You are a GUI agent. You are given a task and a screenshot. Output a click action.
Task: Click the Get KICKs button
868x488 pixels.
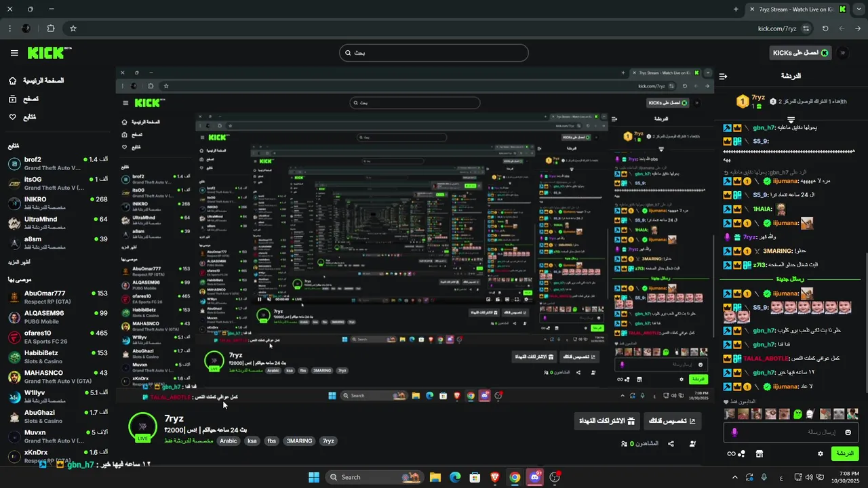pos(800,53)
